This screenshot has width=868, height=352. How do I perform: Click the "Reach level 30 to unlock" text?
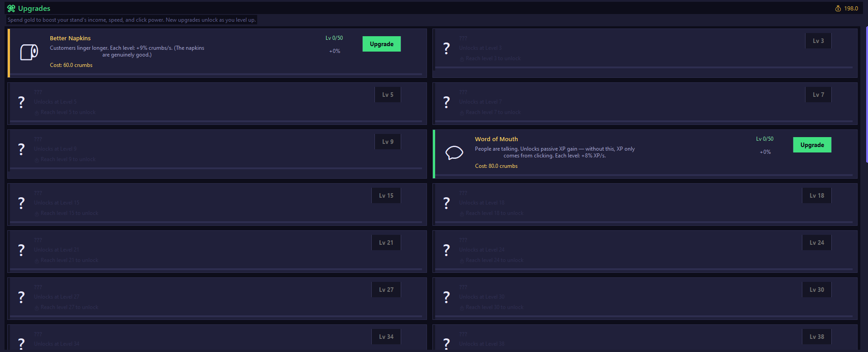(x=494, y=307)
